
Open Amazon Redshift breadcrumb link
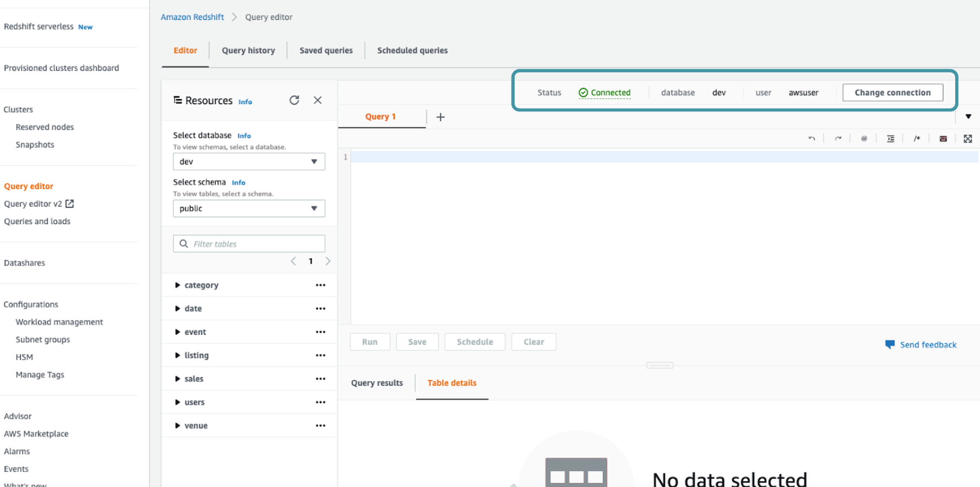(192, 17)
